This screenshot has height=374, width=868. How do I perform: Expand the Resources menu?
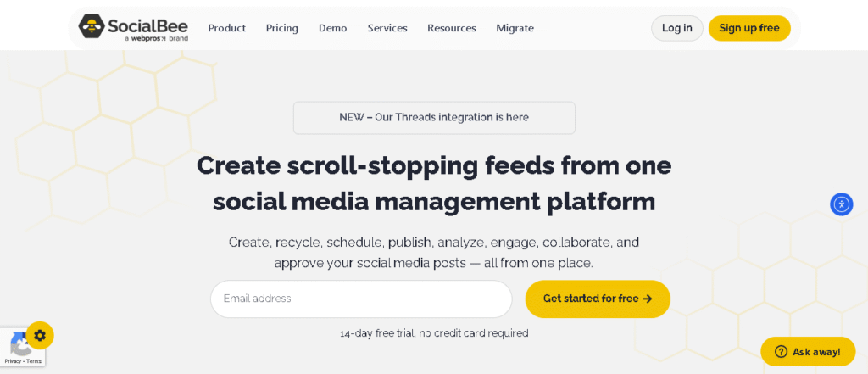452,28
